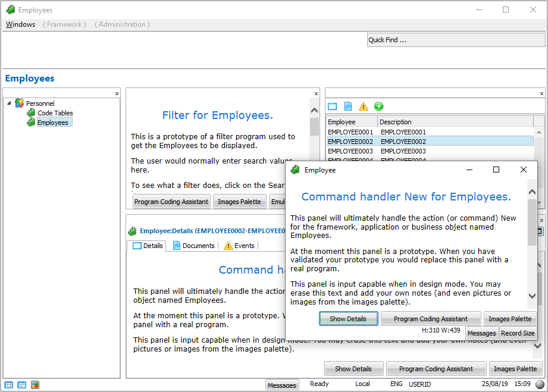Sort by the Description column header
The image size is (548, 392).
click(x=455, y=122)
